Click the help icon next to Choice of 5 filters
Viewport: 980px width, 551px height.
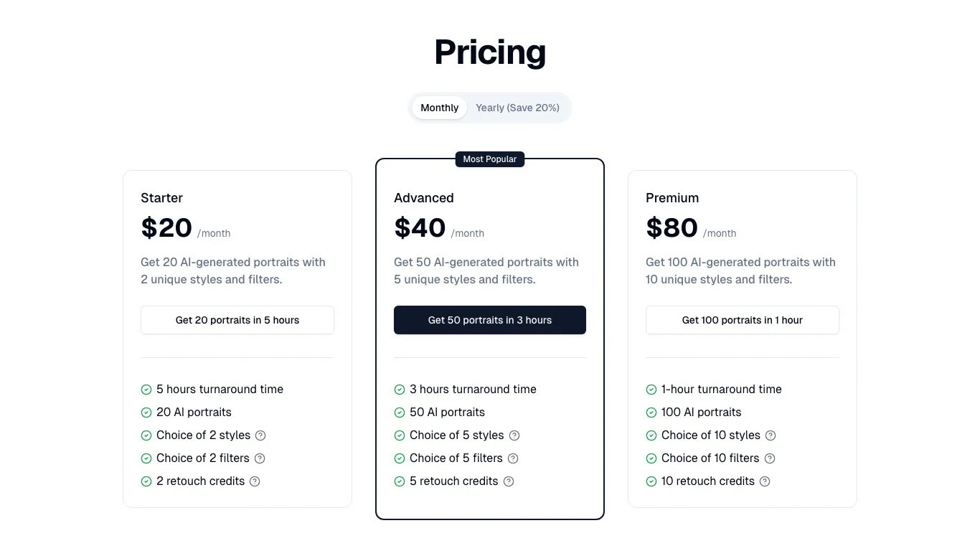coord(512,458)
